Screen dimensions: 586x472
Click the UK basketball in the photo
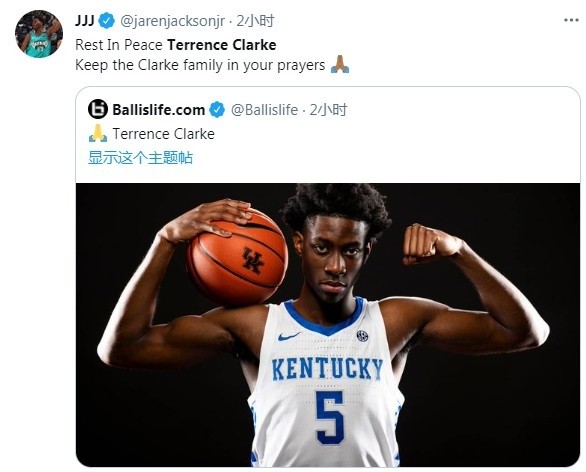click(237, 257)
